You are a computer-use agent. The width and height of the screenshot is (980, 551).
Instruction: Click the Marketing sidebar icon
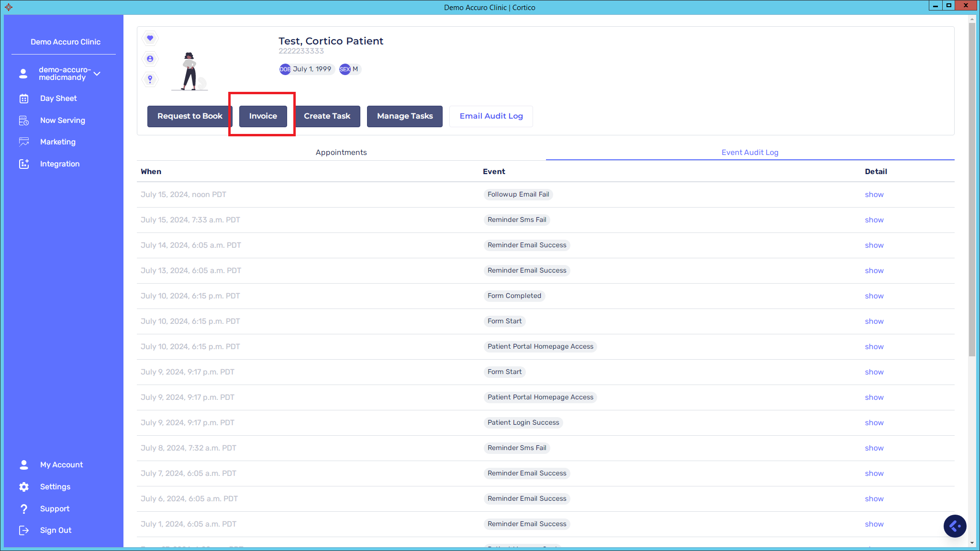(24, 142)
